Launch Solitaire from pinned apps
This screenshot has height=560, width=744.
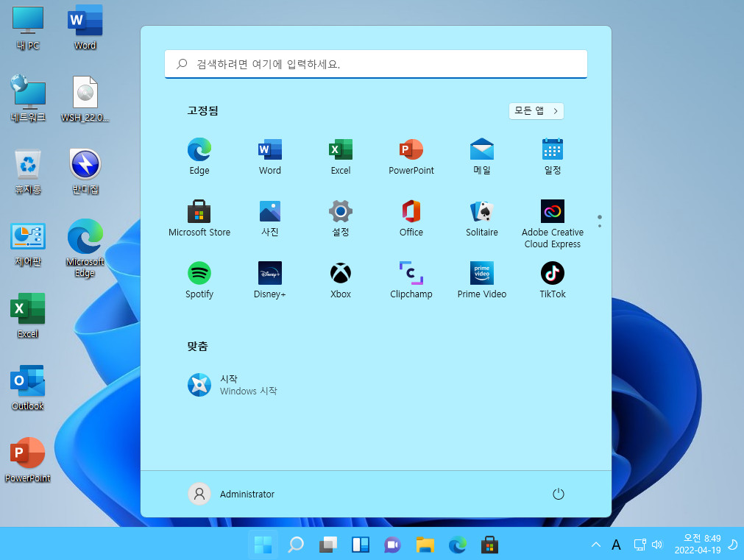pyautogui.click(x=482, y=219)
